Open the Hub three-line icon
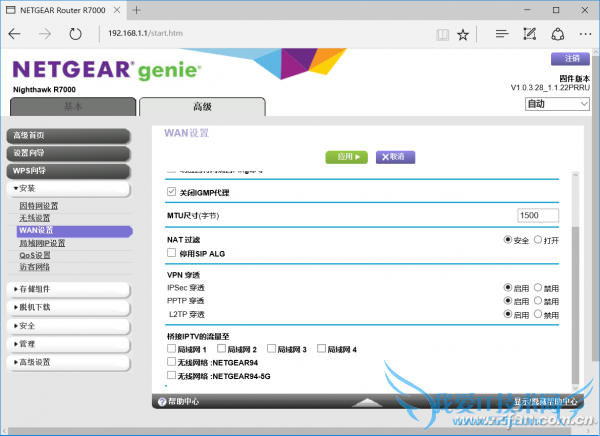This screenshot has height=436, width=600. pyautogui.click(x=502, y=34)
